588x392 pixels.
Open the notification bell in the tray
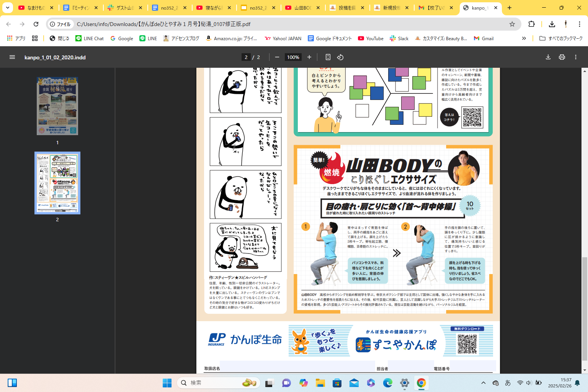[577, 383]
